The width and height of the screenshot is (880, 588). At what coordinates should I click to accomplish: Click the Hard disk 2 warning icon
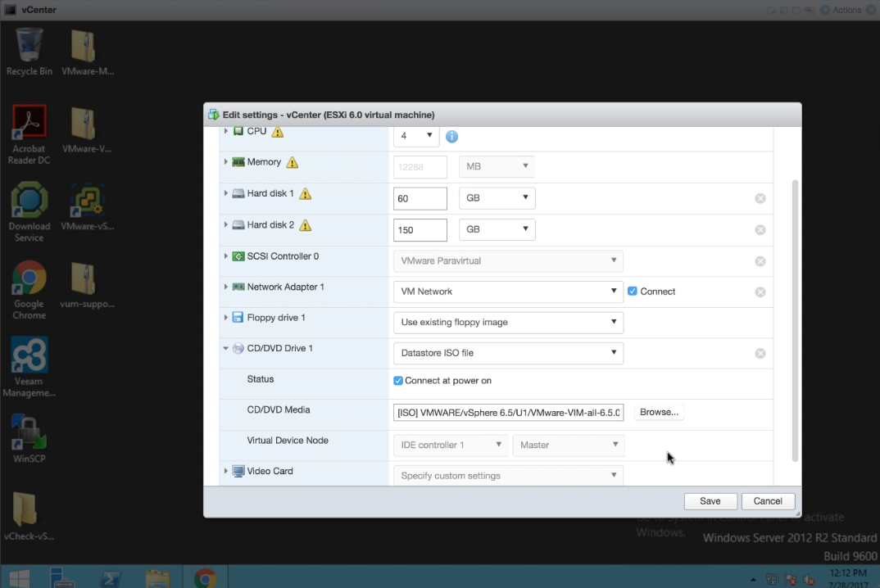point(306,225)
